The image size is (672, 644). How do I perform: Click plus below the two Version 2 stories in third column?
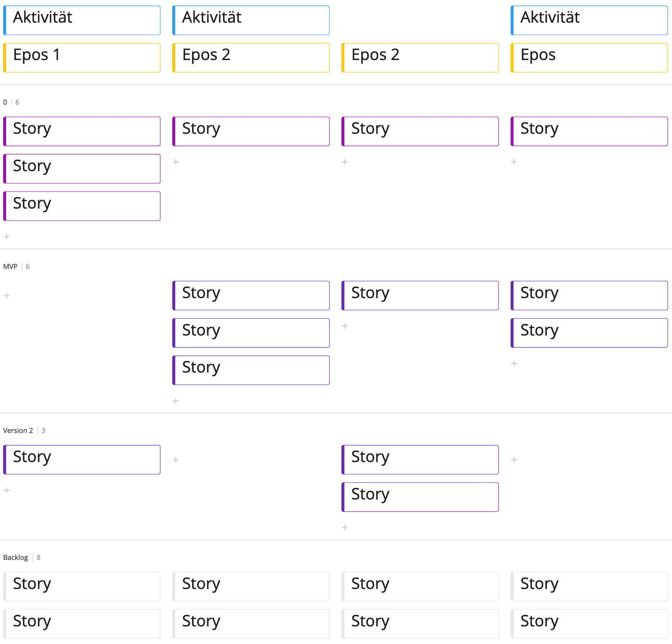[x=345, y=527]
